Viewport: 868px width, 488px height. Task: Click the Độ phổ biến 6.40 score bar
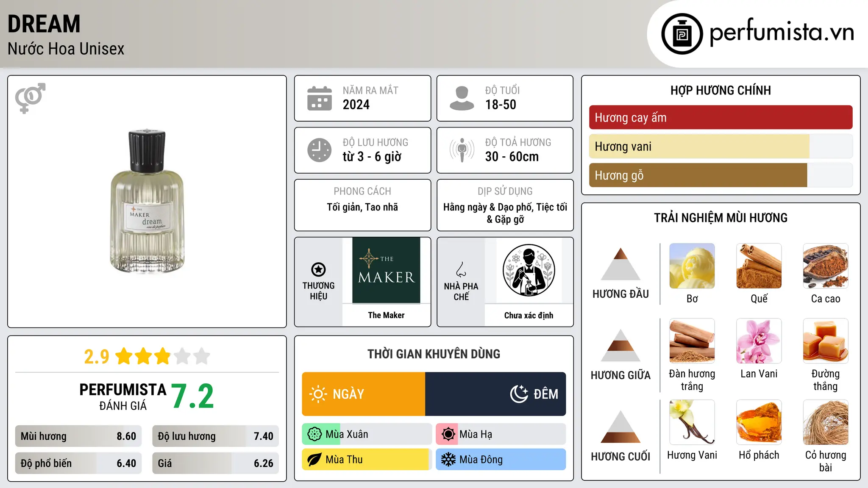[78, 463]
